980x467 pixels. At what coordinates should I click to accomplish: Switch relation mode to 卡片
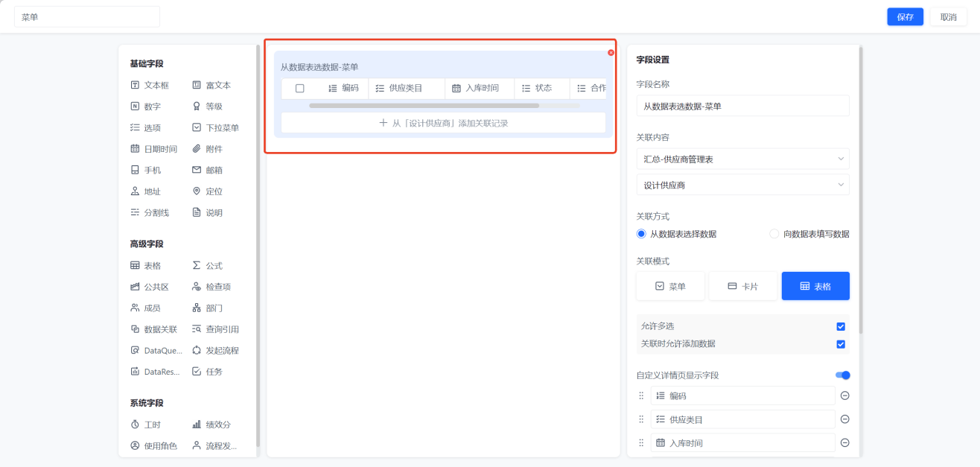coord(742,286)
